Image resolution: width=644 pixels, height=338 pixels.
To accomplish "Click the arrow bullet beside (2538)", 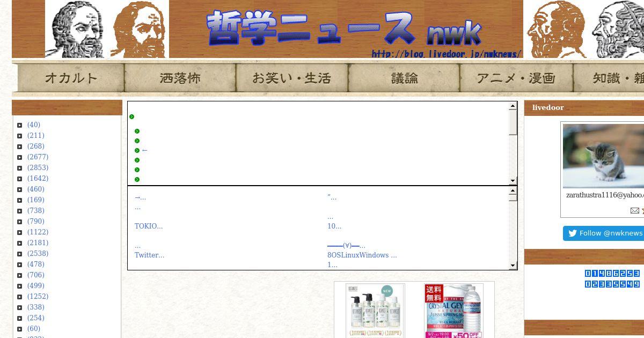I will [20, 254].
